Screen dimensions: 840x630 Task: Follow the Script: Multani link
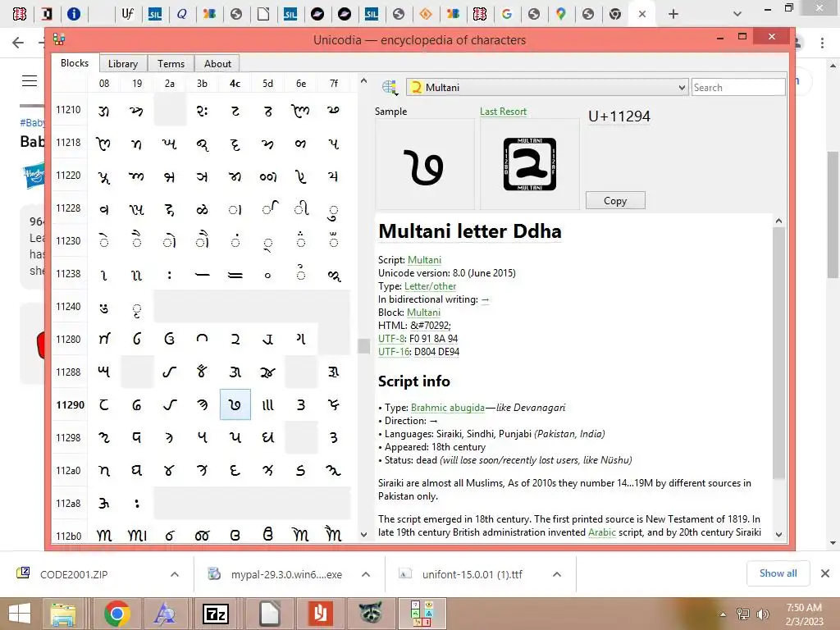(x=424, y=260)
